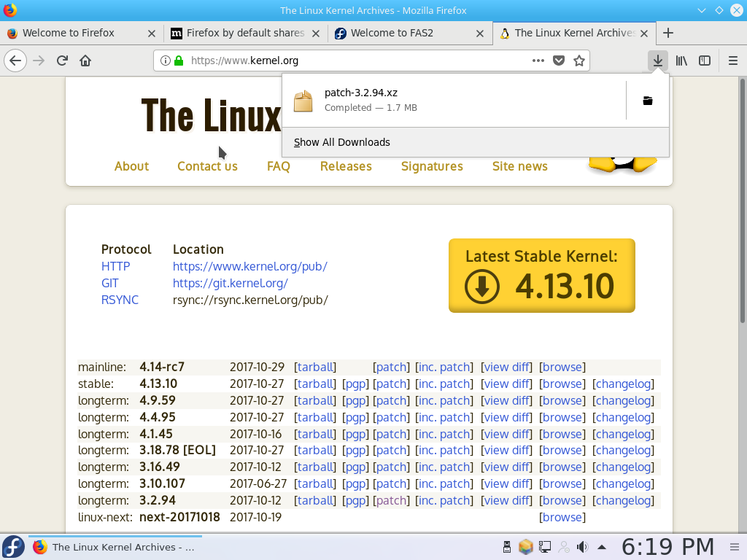This screenshot has width=747, height=560.
Task: Open a new browser tab
Action: [668, 33]
